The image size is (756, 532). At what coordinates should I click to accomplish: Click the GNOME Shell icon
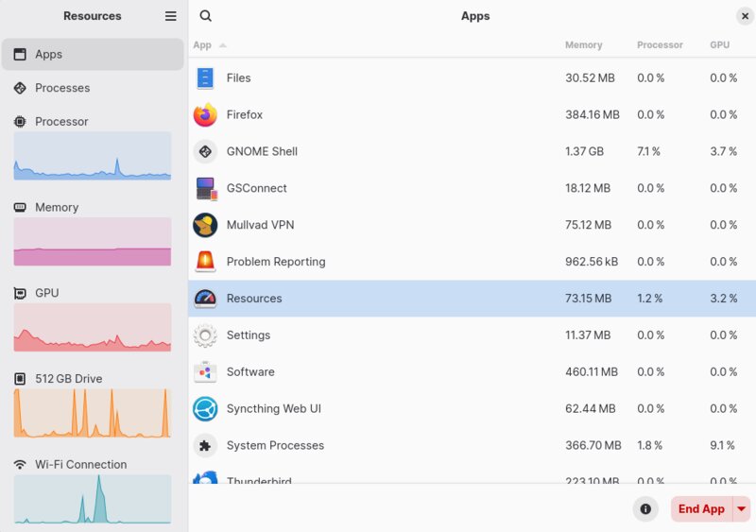(x=205, y=151)
